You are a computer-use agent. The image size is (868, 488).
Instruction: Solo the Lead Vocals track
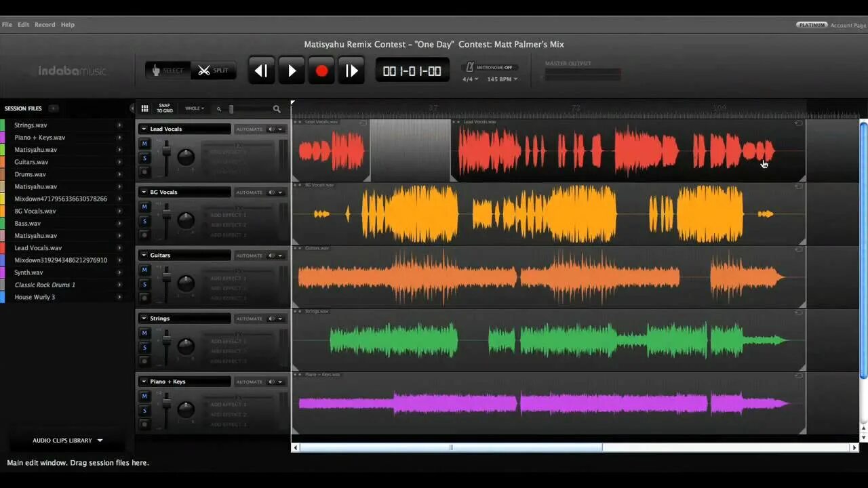[x=144, y=158]
